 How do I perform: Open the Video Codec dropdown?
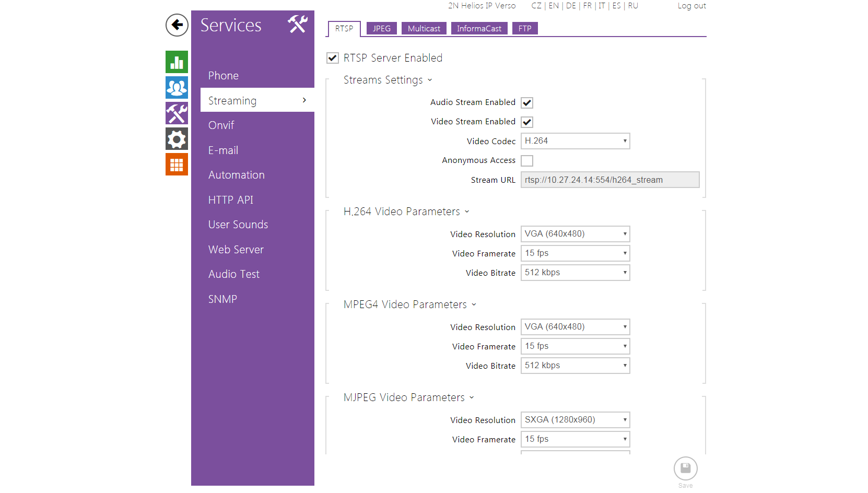[x=575, y=141]
